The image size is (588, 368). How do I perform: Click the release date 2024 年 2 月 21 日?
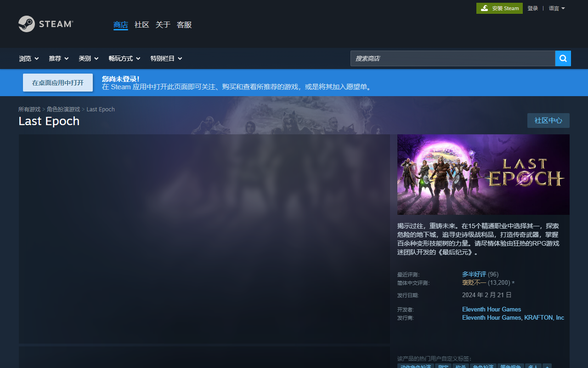tap(487, 295)
